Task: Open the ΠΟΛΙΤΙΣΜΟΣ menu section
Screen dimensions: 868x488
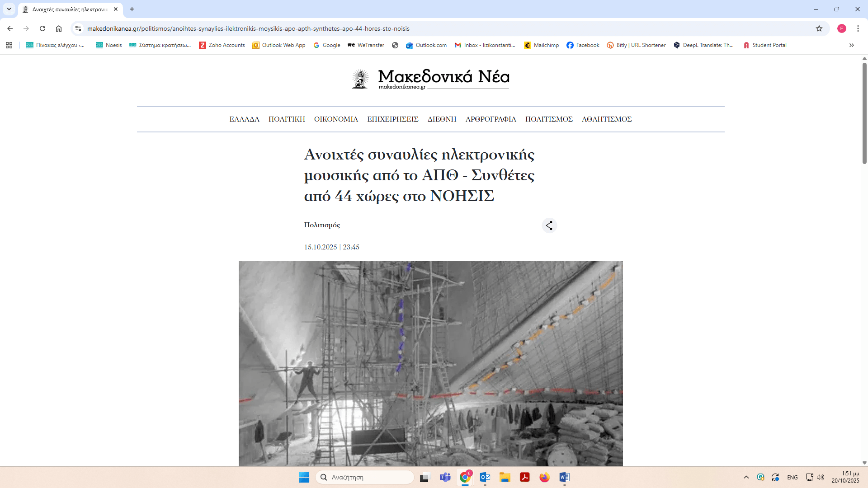Action: pos(548,119)
